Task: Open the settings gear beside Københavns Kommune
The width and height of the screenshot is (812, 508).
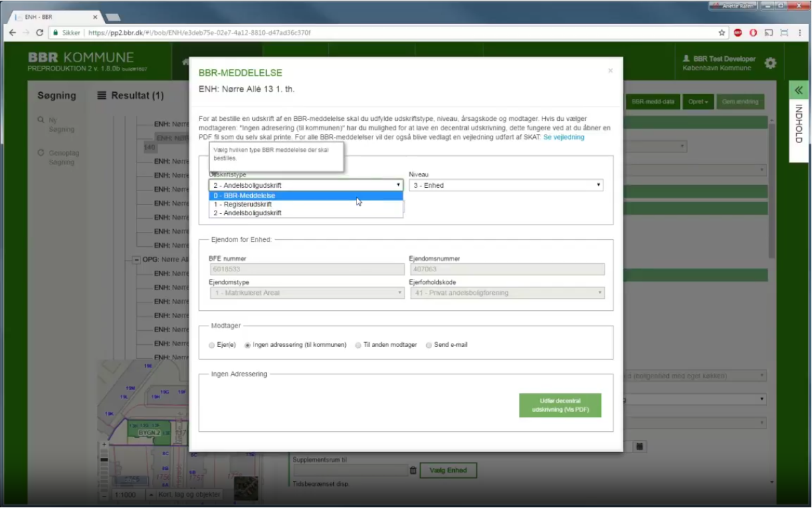Action: 771,63
